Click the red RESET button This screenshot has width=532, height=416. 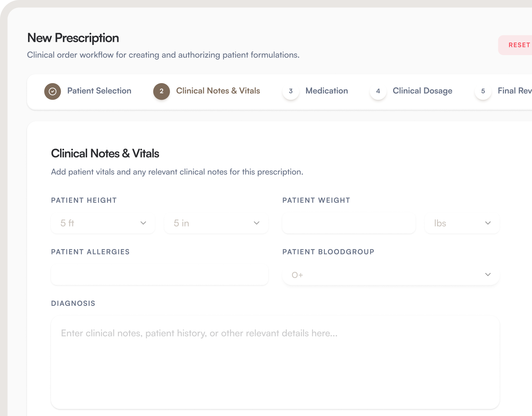pos(516,45)
